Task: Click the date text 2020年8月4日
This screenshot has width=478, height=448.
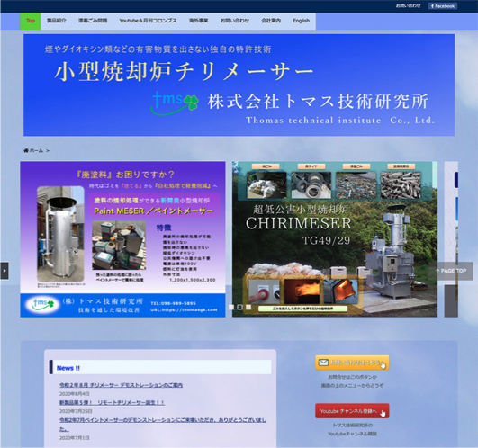Action: [x=75, y=394]
